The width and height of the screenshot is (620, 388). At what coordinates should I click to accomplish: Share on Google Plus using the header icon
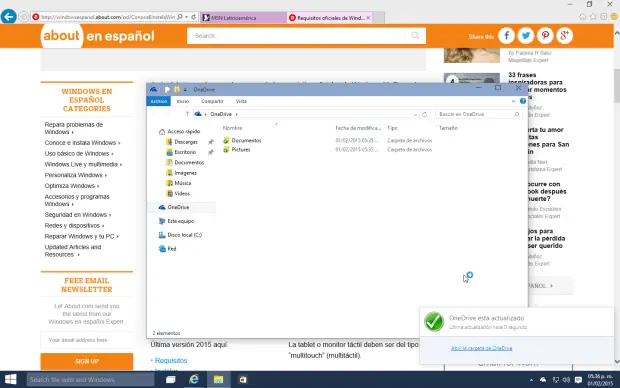(x=565, y=36)
